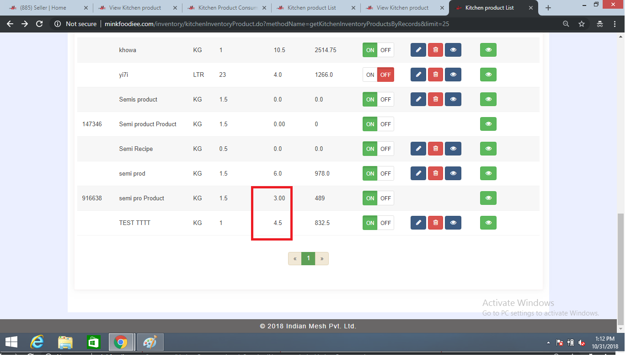This screenshot has width=631, height=364.
Task: Go to previous page of results
Action: pos(295,258)
